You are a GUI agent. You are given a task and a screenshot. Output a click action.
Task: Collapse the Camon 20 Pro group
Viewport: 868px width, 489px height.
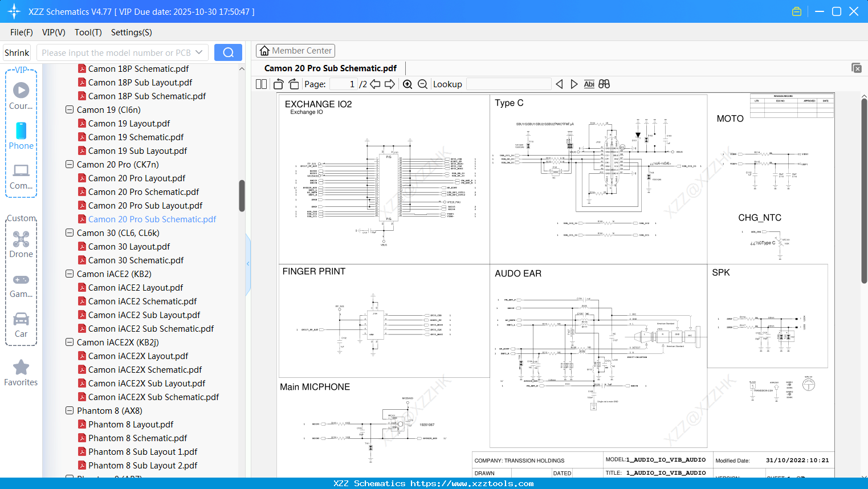[69, 164]
